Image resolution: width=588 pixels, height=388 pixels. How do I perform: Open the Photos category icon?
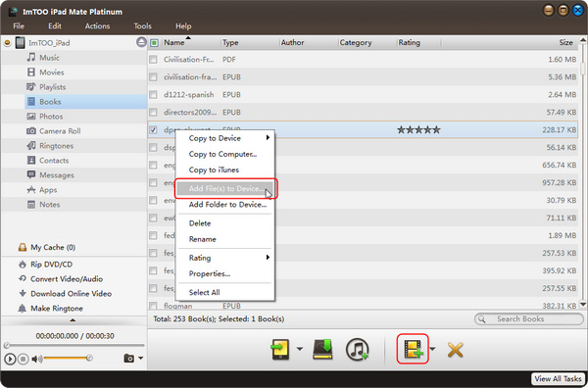coord(31,117)
